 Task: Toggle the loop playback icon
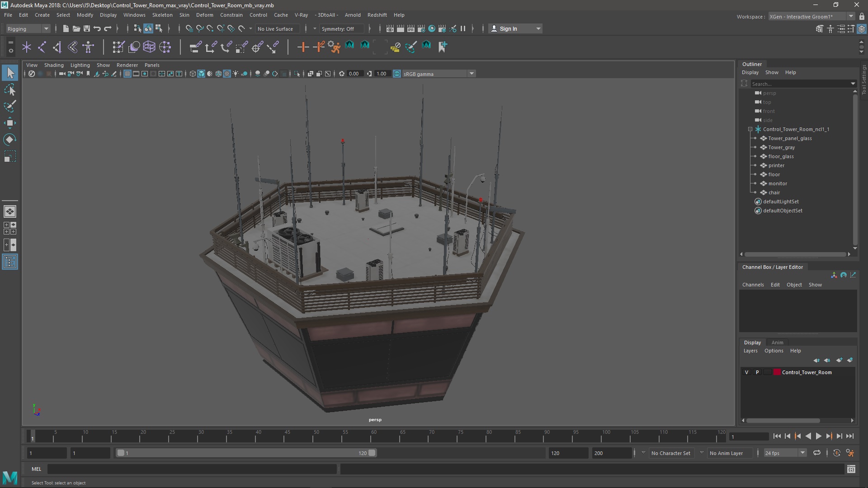[817, 453]
